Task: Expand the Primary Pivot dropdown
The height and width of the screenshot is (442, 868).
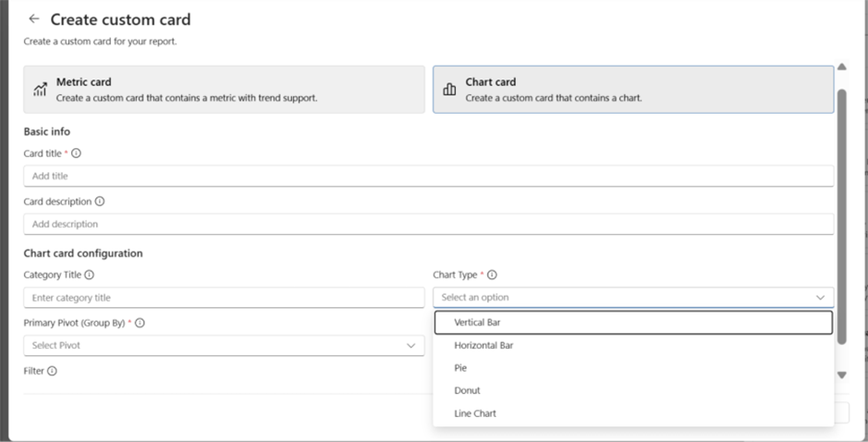Action: pos(224,346)
